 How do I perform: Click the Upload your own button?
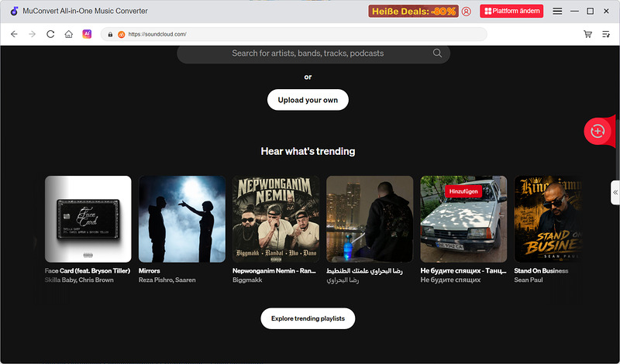click(x=308, y=100)
